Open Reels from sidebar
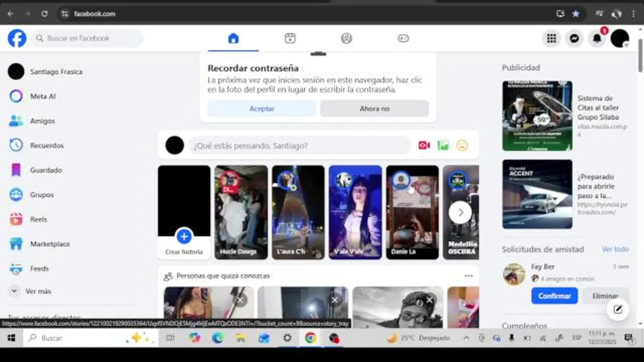The height and width of the screenshot is (362, 644). click(38, 219)
